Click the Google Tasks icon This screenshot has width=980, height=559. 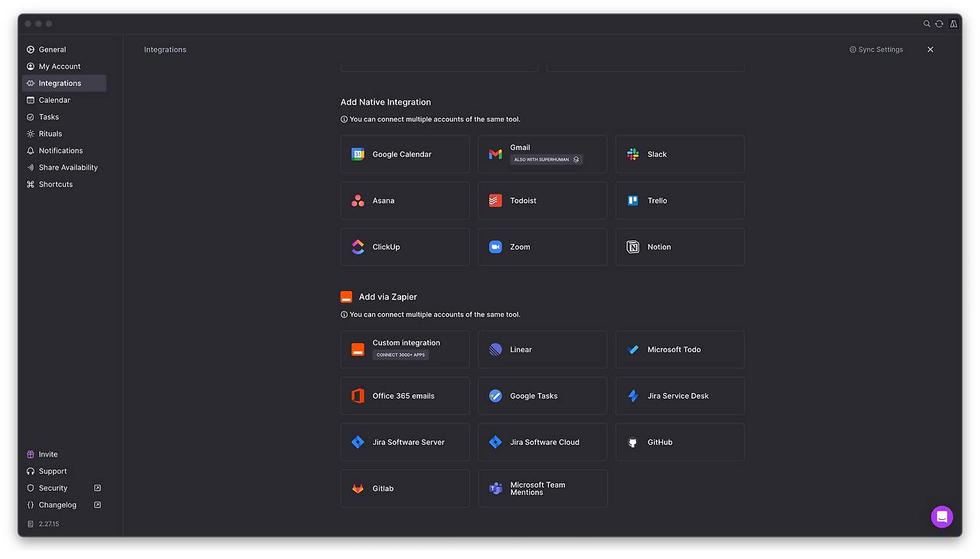(x=495, y=396)
